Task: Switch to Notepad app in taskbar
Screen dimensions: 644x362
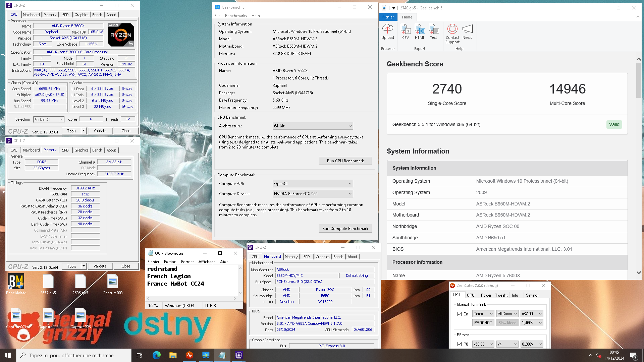Action: click(222, 355)
